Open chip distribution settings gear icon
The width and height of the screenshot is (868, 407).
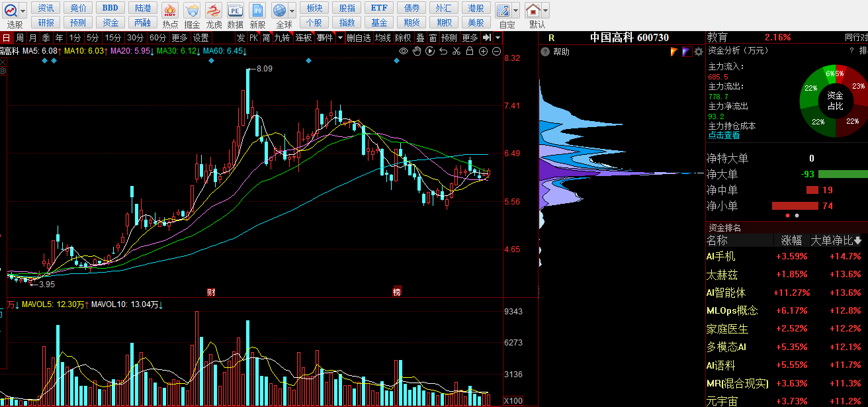tap(698, 52)
